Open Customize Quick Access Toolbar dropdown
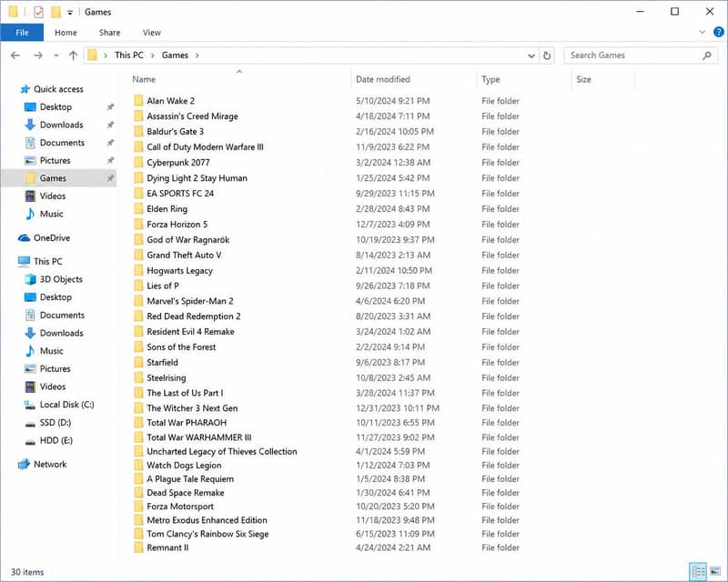 [x=70, y=13]
